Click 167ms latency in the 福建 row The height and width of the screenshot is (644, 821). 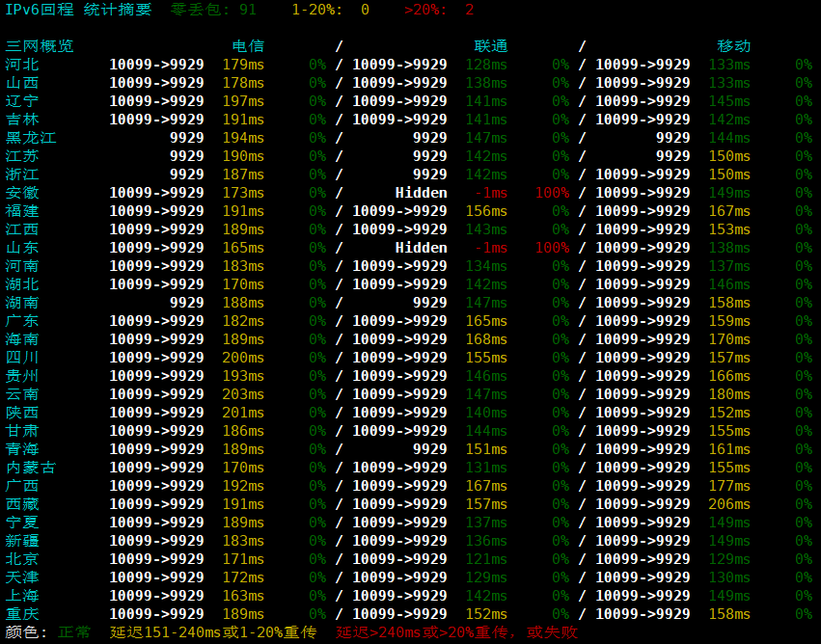729,211
